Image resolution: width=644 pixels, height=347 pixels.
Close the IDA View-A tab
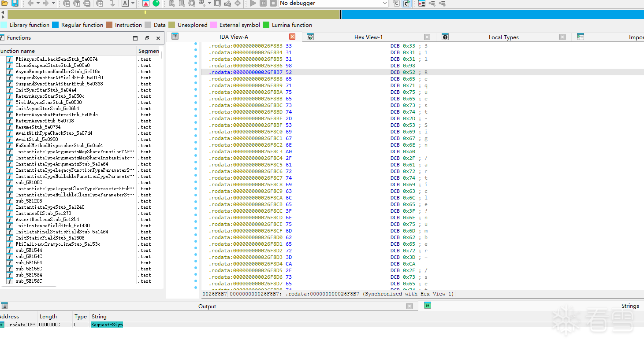click(x=292, y=37)
